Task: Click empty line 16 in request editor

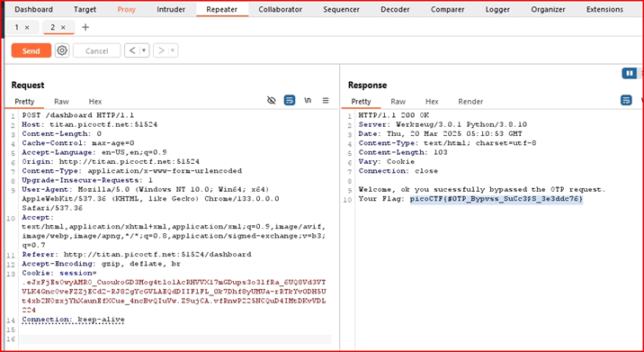Action: click(175, 338)
